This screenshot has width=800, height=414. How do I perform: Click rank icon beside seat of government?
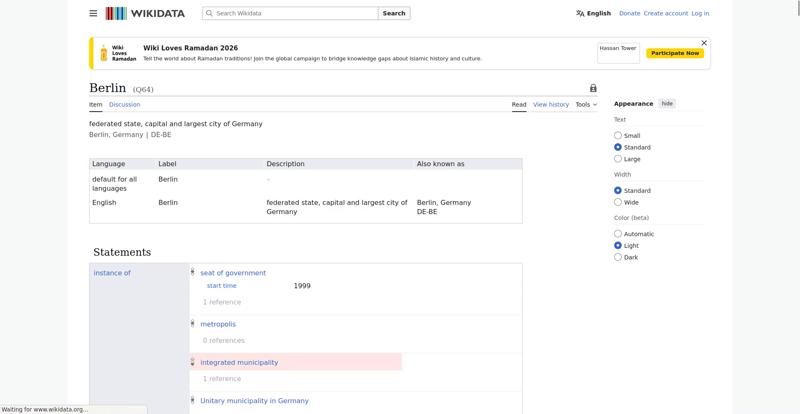tap(193, 272)
